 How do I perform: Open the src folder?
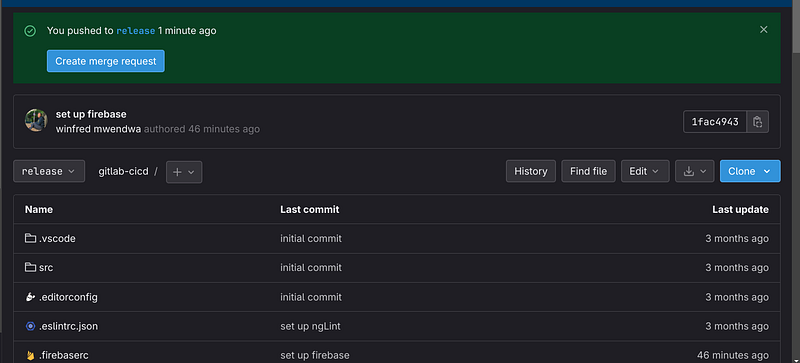tap(46, 268)
